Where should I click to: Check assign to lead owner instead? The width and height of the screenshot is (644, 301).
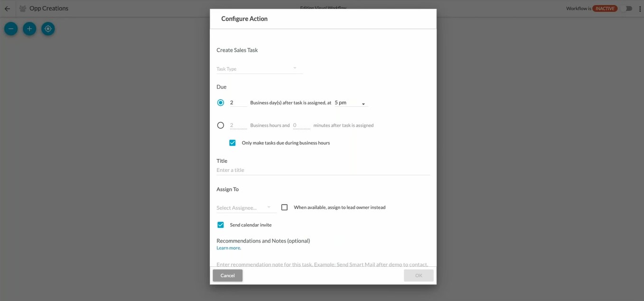(285, 207)
